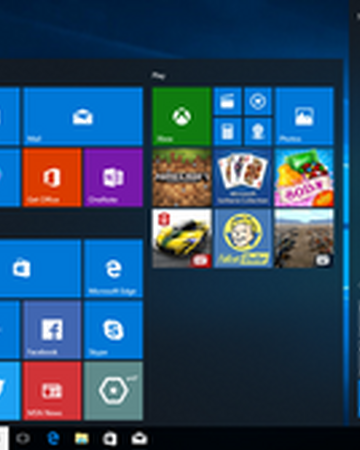The width and height of the screenshot is (360, 450).
Task: Click the Task View taskbar button
Action: pyautogui.click(x=23, y=438)
